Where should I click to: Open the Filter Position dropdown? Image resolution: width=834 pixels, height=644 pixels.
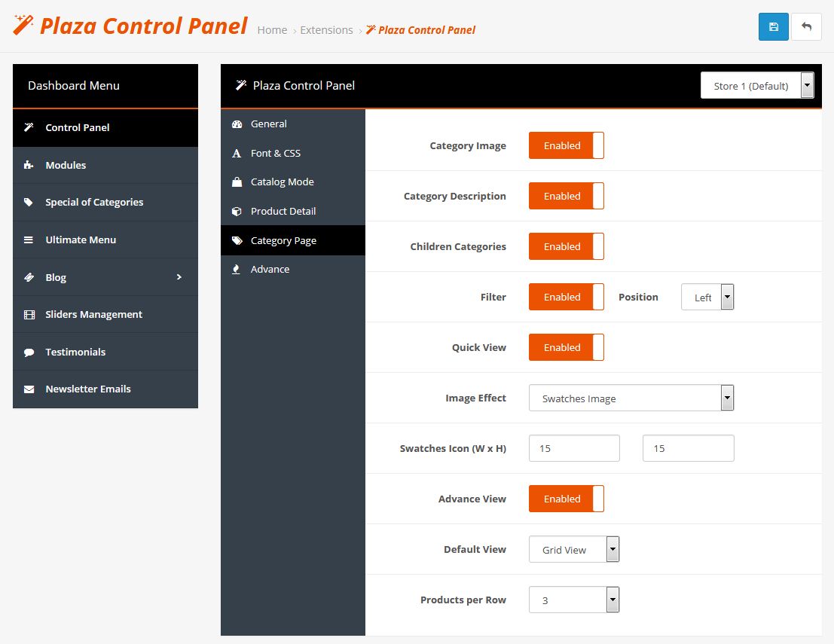click(x=707, y=297)
